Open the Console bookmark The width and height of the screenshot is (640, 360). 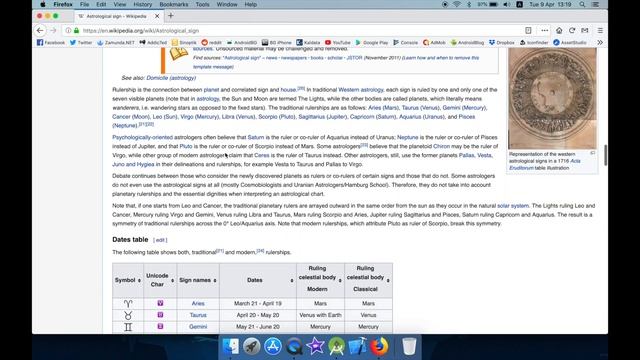point(405,42)
